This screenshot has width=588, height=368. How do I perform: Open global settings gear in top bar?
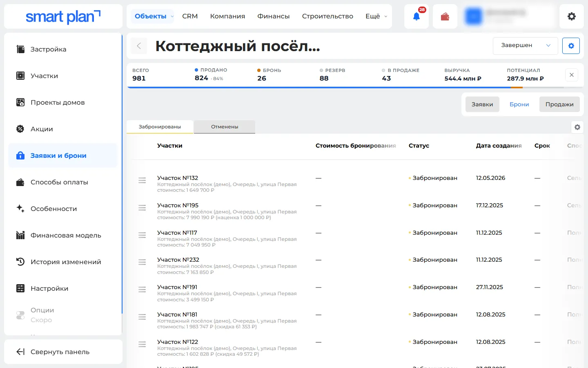(572, 16)
